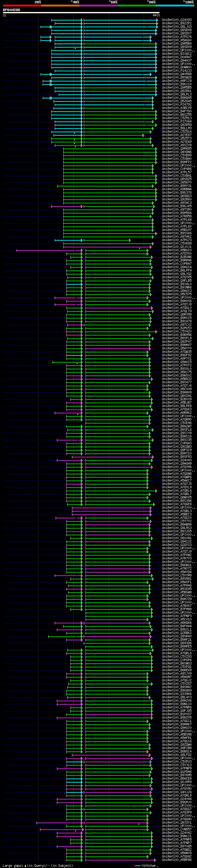The width and height of the screenshot is (197, 868).
Task: Select the BP044286 query title
Action: point(11,10)
